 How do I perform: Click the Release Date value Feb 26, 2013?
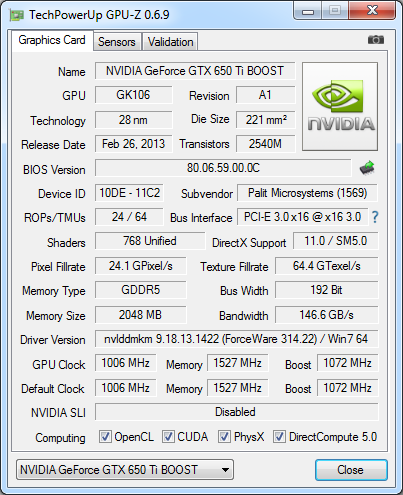pos(134,144)
